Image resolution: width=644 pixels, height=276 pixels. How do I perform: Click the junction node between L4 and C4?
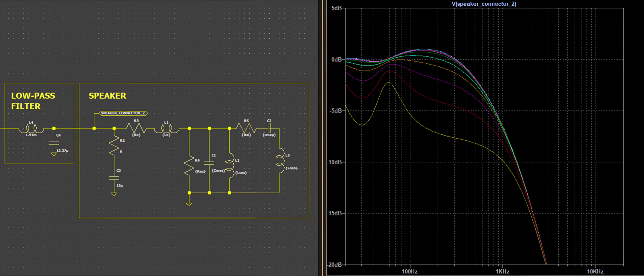click(x=54, y=128)
